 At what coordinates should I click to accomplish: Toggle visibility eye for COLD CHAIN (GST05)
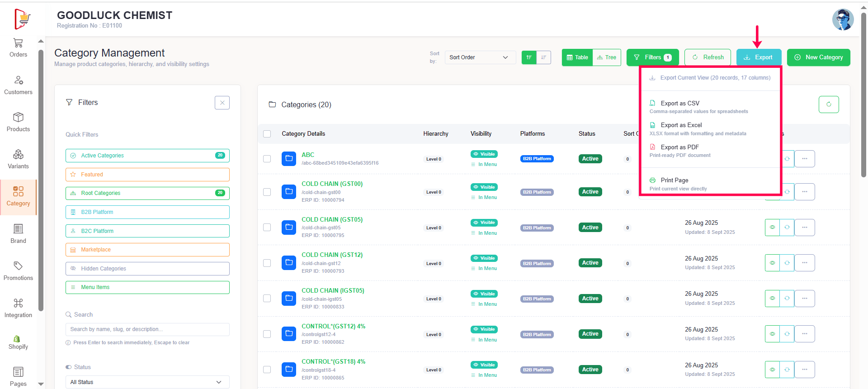(772, 228)
